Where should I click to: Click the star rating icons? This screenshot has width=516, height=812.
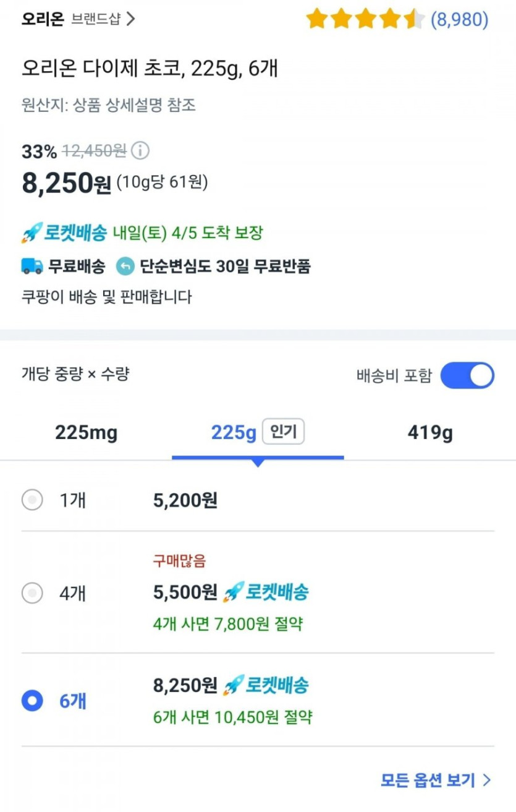(x=365, y=20)
